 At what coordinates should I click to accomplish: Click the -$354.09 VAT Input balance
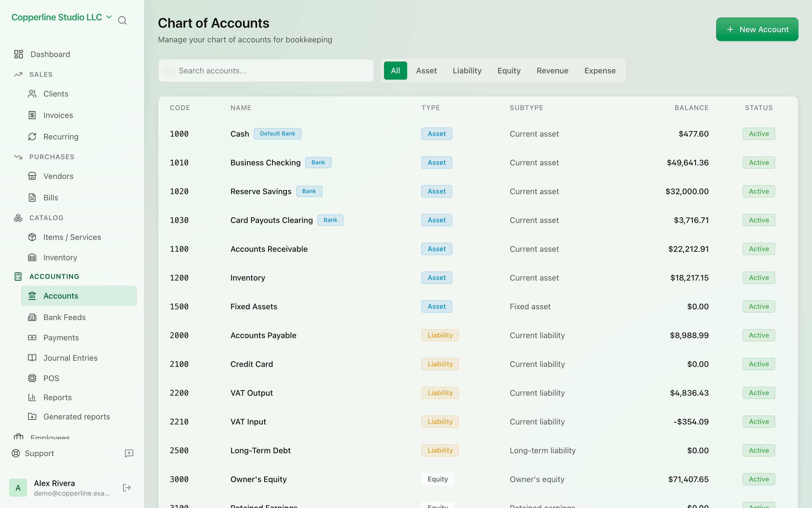[x=691, y=422]
